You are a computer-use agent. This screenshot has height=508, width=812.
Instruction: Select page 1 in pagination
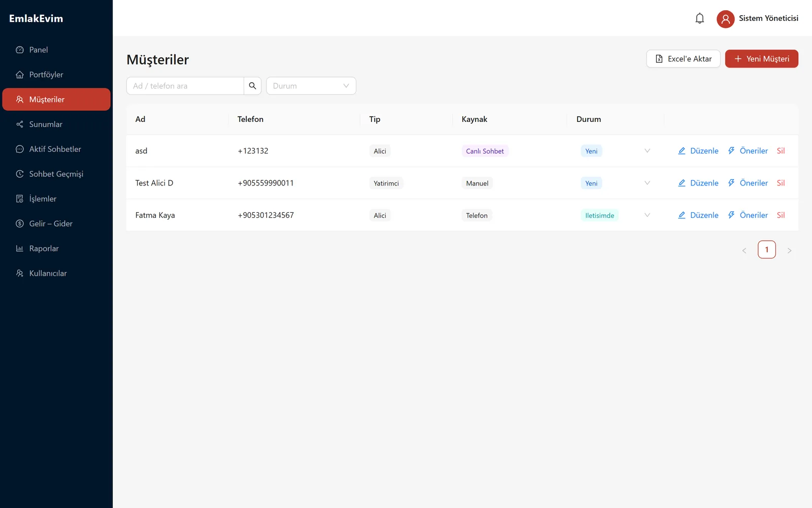click(767, 249)
